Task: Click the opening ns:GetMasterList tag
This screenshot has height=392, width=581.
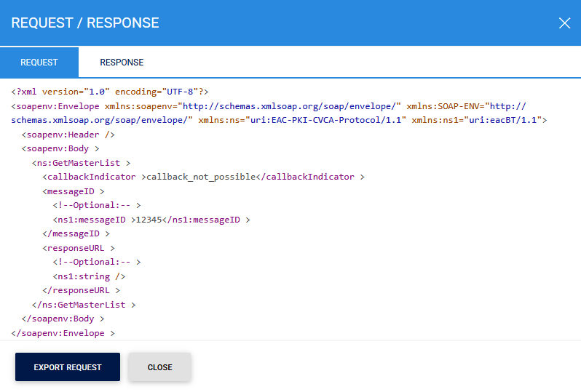Action: tap(81, 163)
